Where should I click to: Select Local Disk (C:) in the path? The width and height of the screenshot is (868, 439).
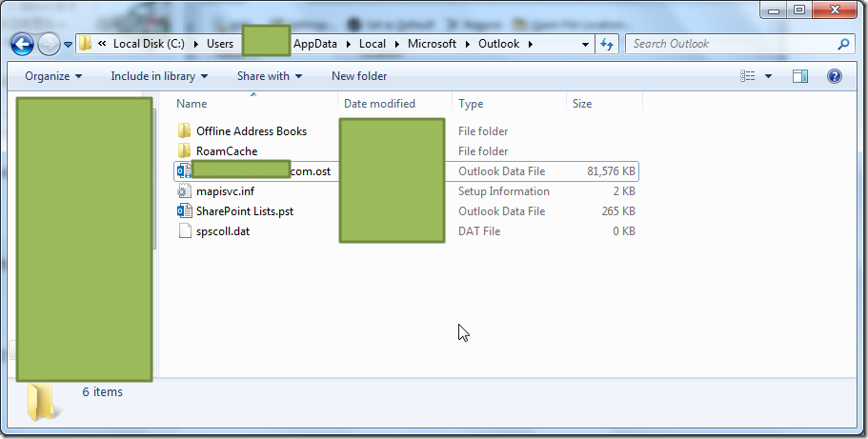pos(149,44)
